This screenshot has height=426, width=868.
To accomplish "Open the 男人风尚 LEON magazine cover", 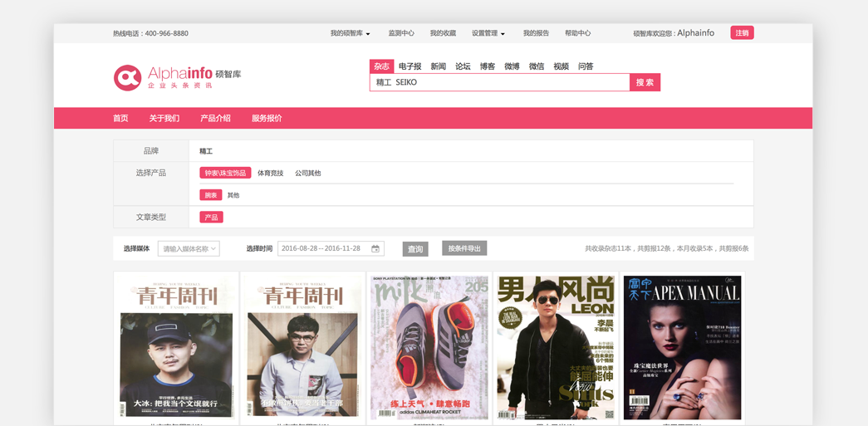I will 555,348.
